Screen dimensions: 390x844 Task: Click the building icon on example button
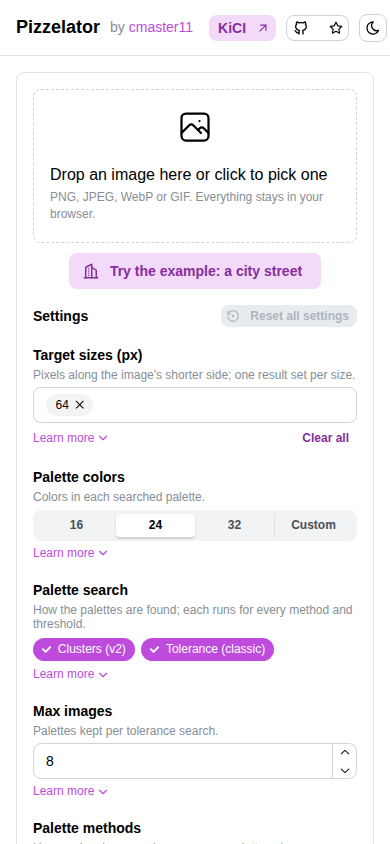(x=91, y=271)
